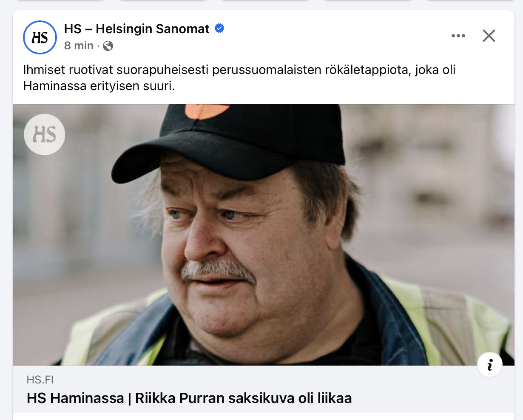Click the black cap in the article photo
Screen dimensions: 523x420
[x=230, y=136]
